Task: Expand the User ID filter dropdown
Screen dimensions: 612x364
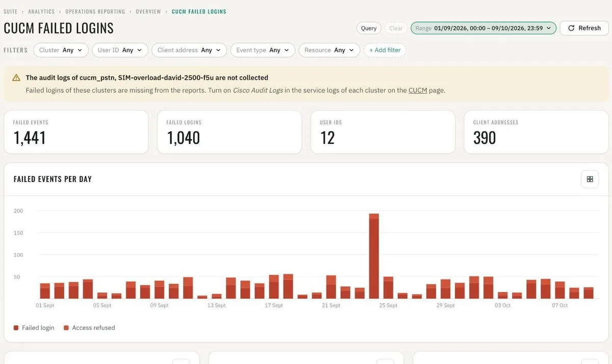Action: (x=120, y=50)
